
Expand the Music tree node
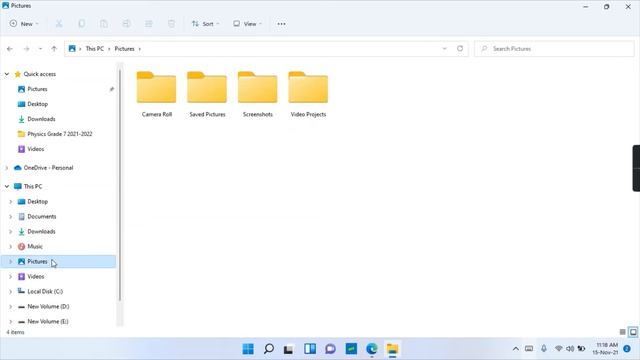pyautogui.click(x=11, y=247)
